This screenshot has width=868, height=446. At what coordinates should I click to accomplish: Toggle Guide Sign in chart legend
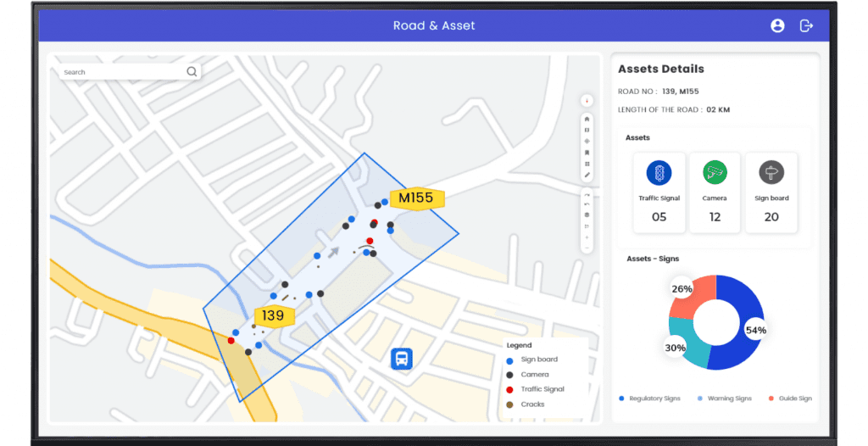coord(790,398)
